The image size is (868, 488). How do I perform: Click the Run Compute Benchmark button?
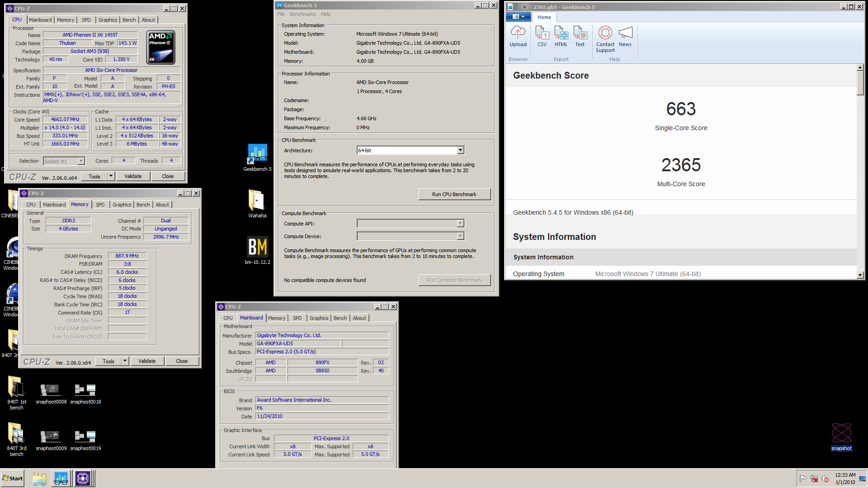tap(454, 280)
